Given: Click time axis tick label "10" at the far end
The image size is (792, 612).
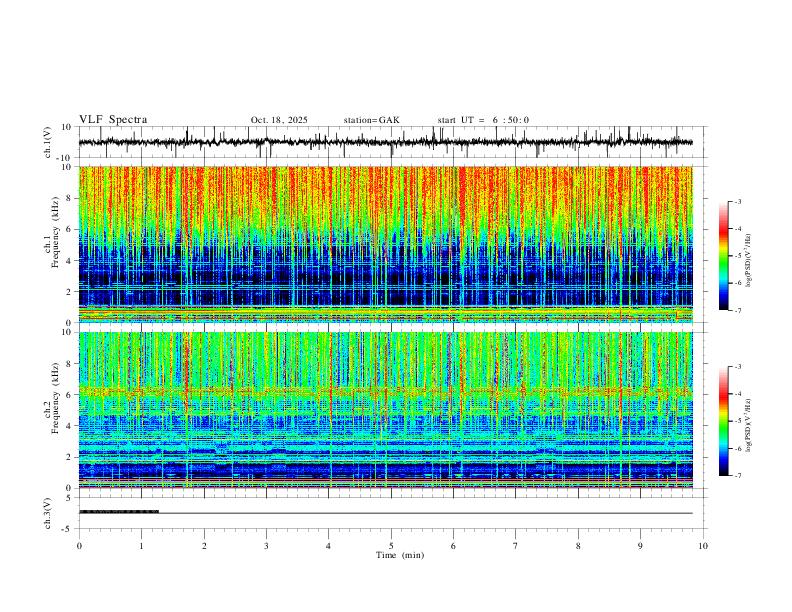Looking at the screenshot, I should pos(703,546).
